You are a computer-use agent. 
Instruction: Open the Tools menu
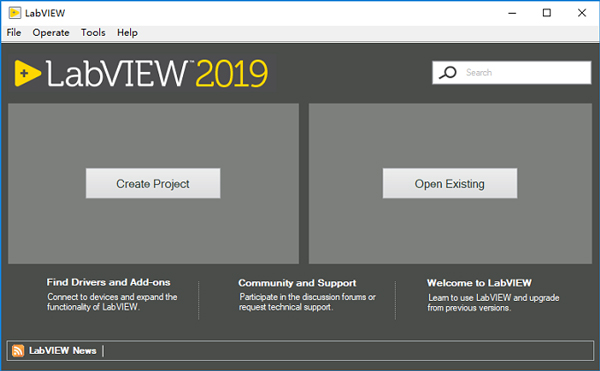(93, 33)
